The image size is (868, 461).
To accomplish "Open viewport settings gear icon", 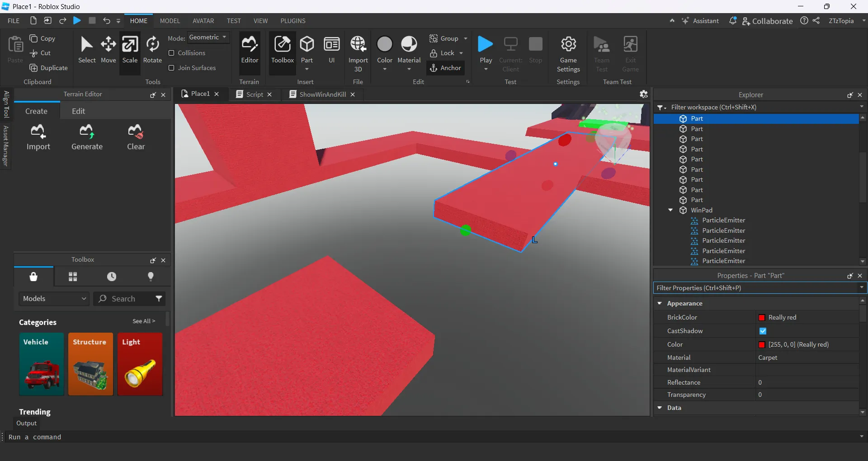I will (643, 94).
